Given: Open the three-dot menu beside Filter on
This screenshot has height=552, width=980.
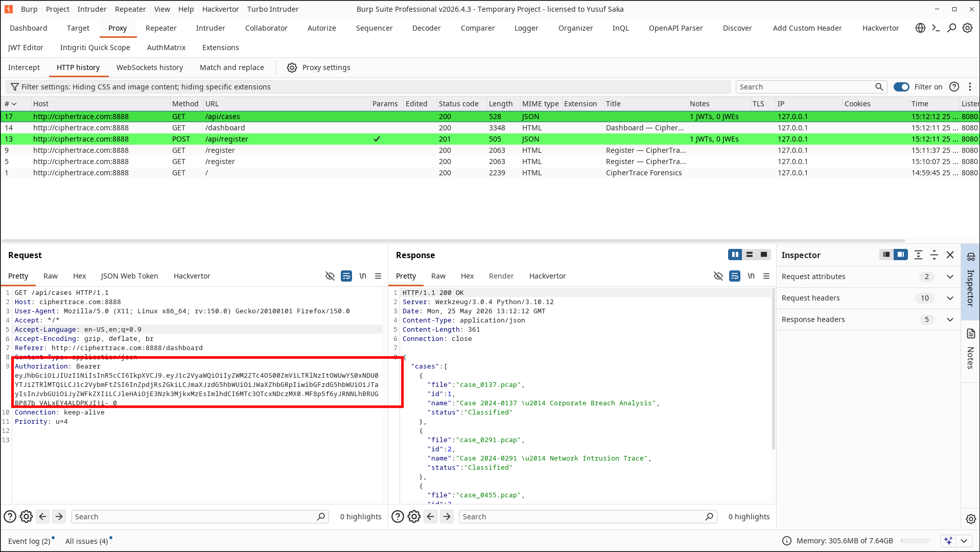Looking at the screenshot, I should point(970,87).
